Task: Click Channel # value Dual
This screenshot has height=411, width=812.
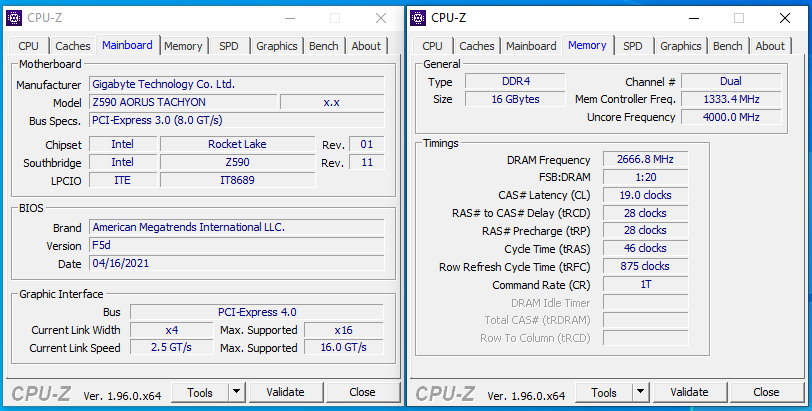Action: pyautogui.click(x=731, y=81)
